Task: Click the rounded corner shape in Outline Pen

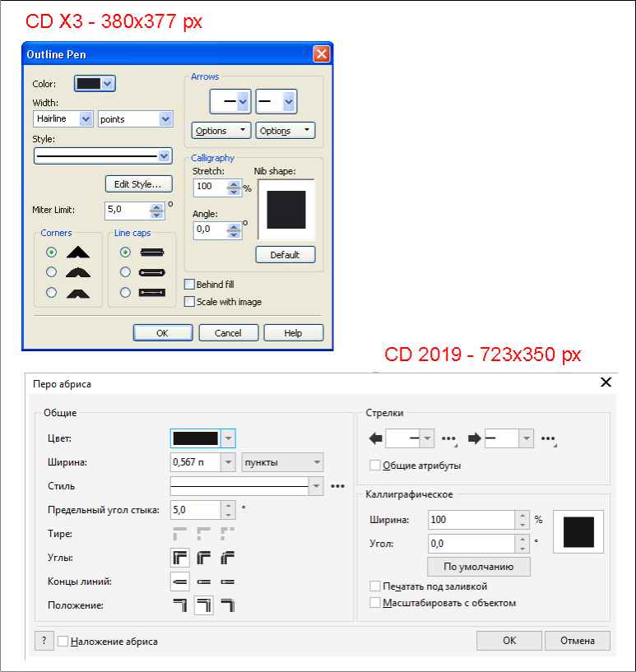Action: pos(78,272)
